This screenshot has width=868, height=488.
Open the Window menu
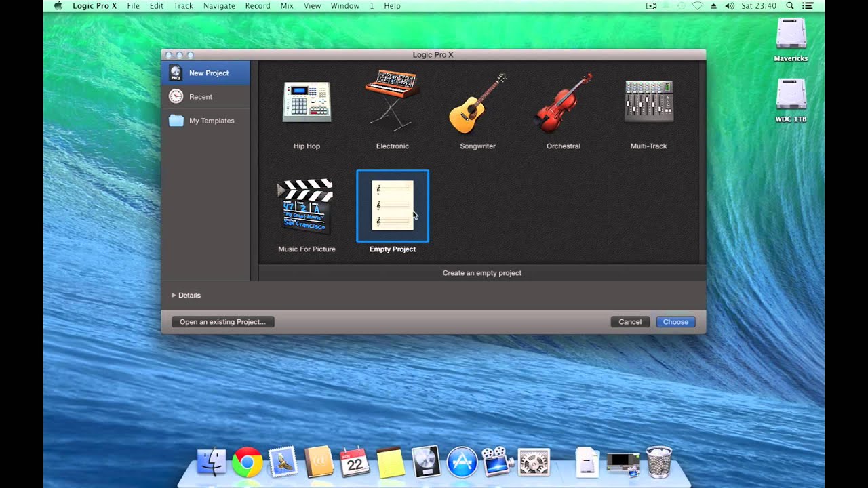point(345,5)
